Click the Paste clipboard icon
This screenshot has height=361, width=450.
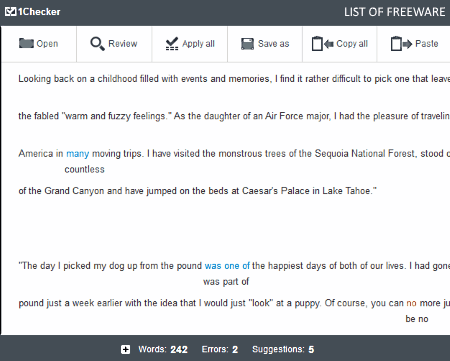click(401, 44)
